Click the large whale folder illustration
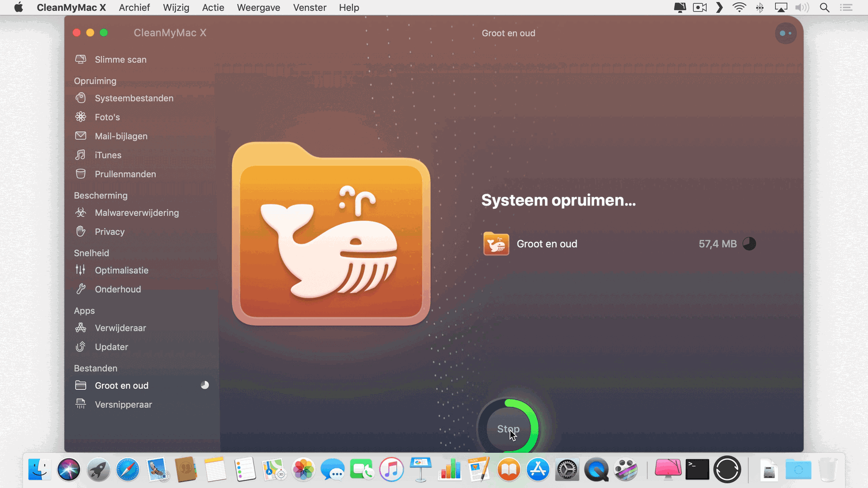This screenshot has height=488, width=868. click(x=331, y=233)
